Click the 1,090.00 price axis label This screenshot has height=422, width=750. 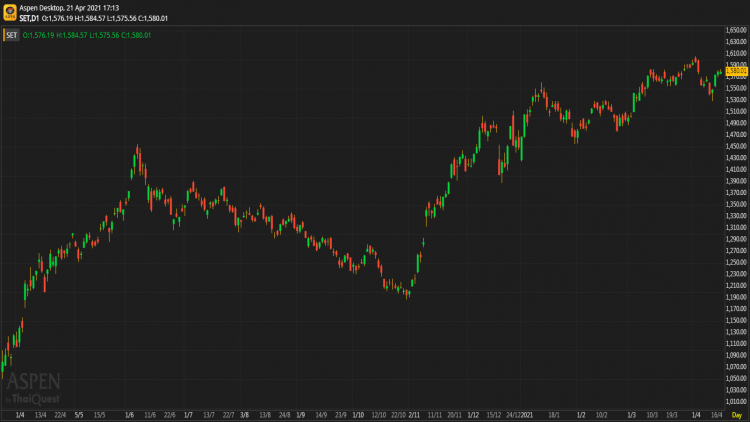pyautogui.click(x=736, y=355)
